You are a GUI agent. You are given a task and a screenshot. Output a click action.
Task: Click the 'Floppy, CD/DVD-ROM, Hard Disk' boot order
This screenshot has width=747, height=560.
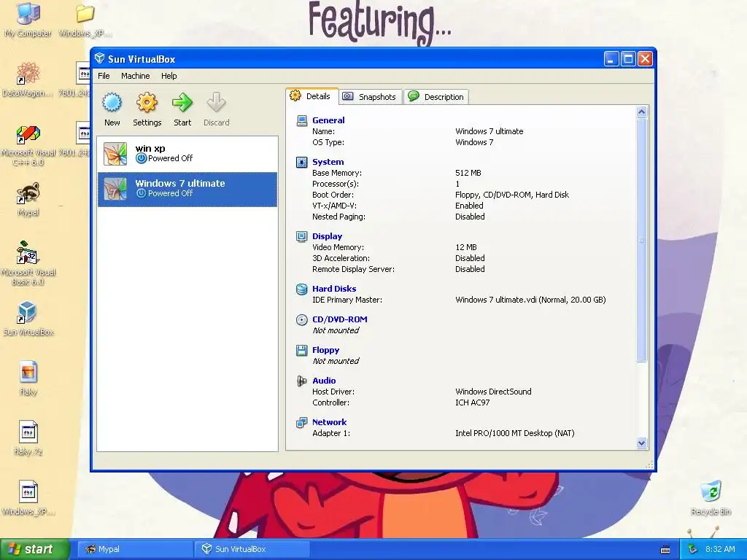point(512,195)
